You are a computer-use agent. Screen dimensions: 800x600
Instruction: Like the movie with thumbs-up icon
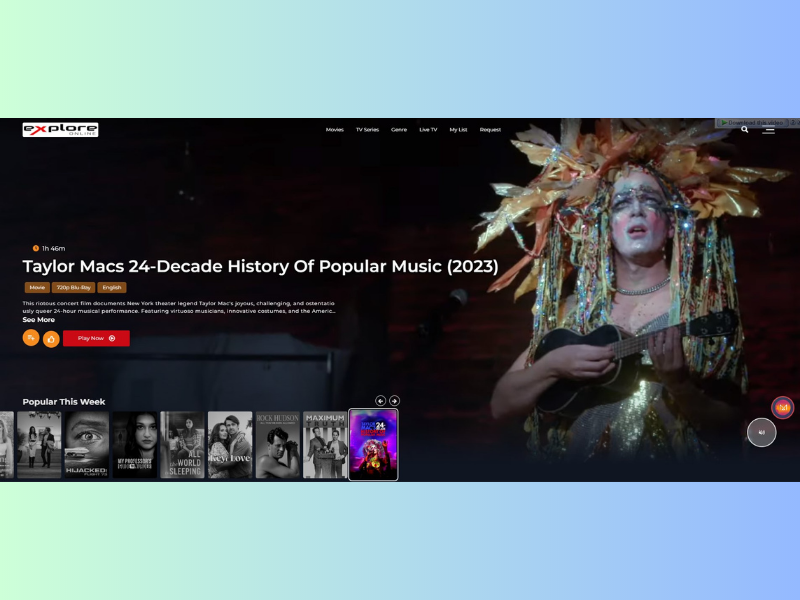51,339
